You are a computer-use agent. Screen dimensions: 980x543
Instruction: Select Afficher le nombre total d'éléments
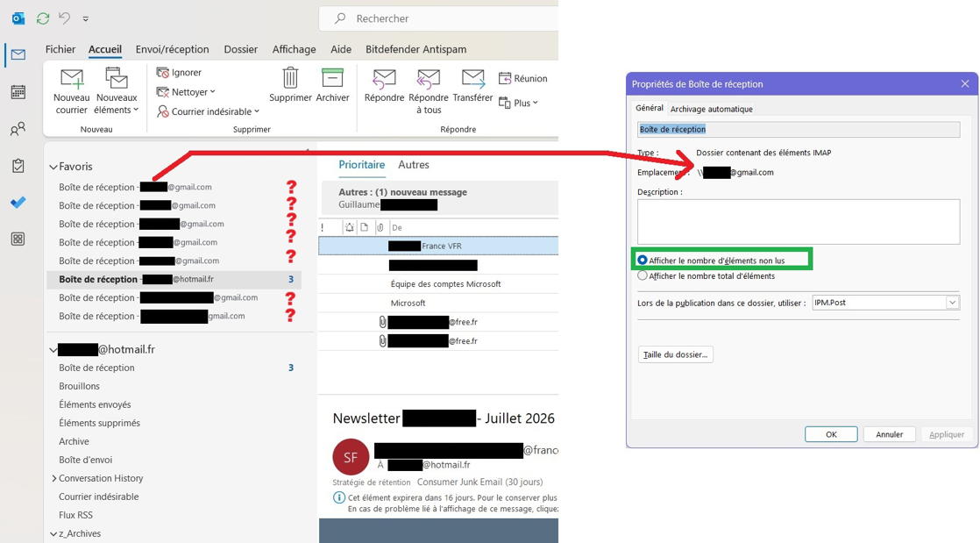pyautogui.click(x=642, y=275)
